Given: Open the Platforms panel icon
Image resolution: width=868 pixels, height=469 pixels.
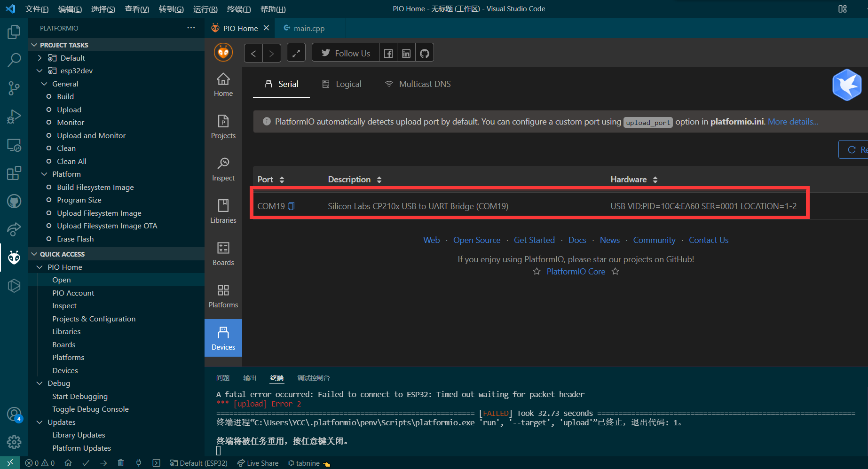Looking at the screenshot, I should tap(223, 296).
